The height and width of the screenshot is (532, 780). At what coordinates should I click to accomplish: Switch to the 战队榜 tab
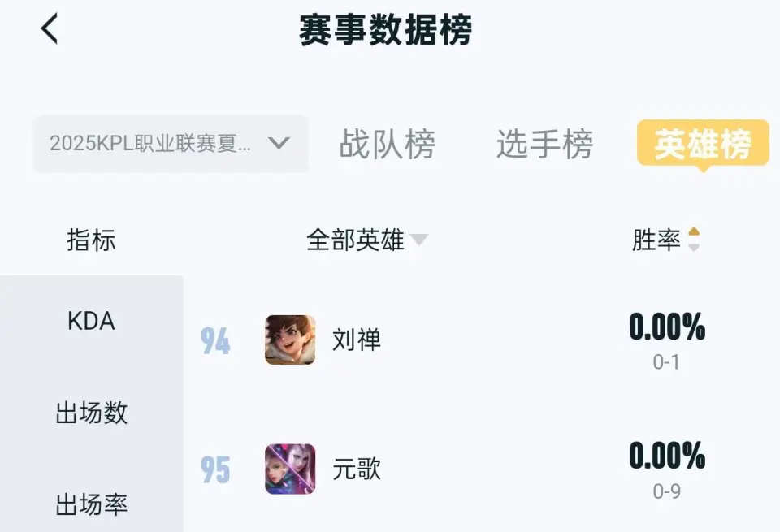(388, 145)
